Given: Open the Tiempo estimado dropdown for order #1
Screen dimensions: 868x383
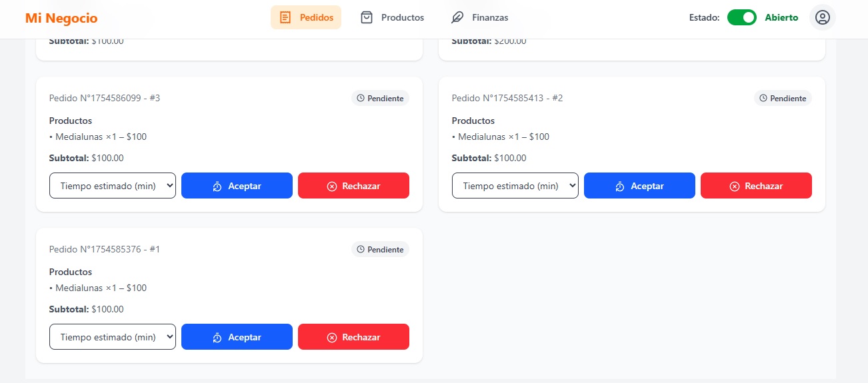Looking at the screenshot, I should [x=113, y=337].
